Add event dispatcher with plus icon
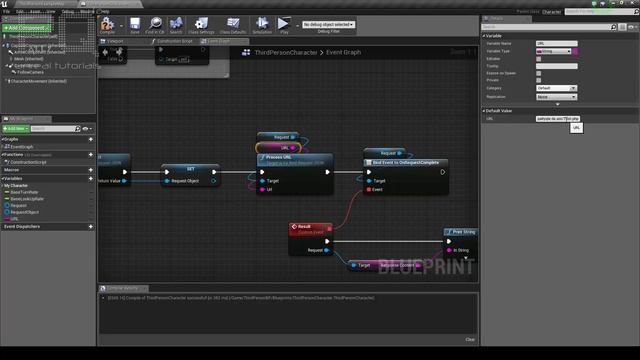640x360 pixels. pyautogui.click(x=91, y=227)
